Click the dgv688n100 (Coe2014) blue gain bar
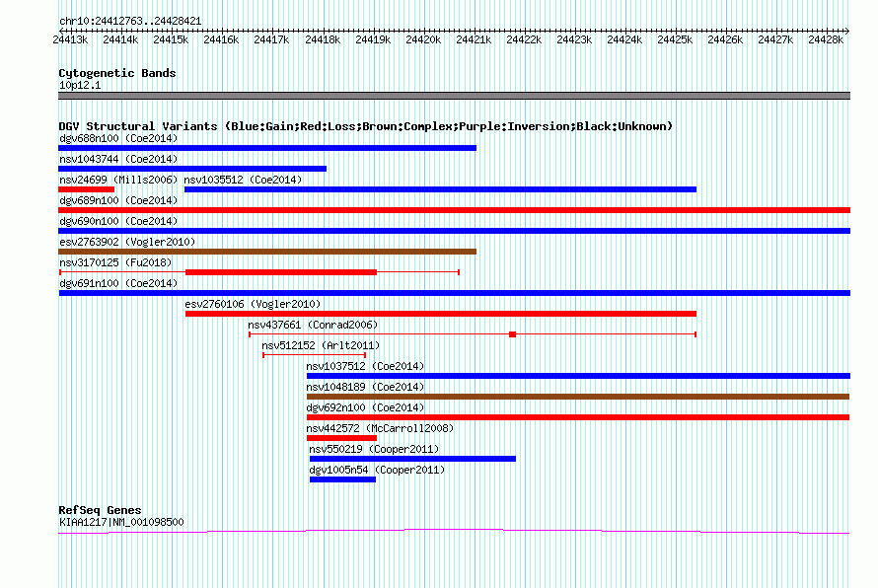Image resolution: width=878 pixels, height=588 pixels. [267, 148]
